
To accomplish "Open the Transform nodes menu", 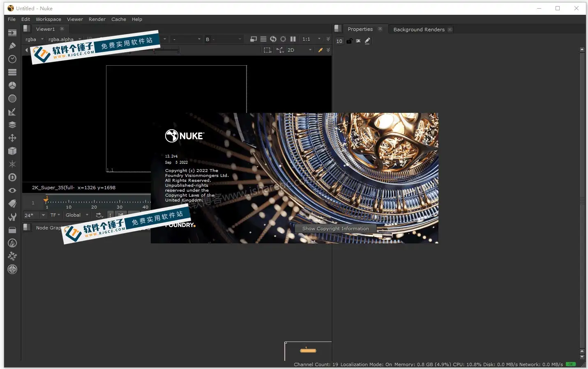I will pos(12,138).
